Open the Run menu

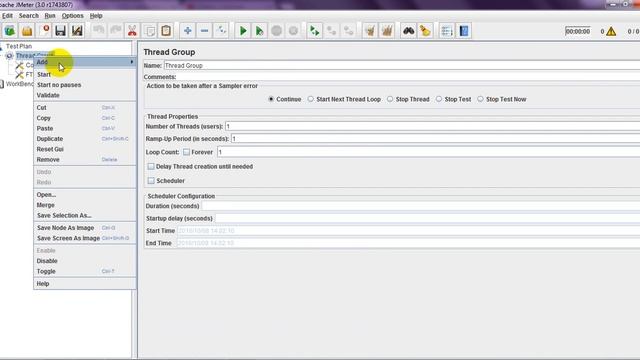tap(50, 16)
